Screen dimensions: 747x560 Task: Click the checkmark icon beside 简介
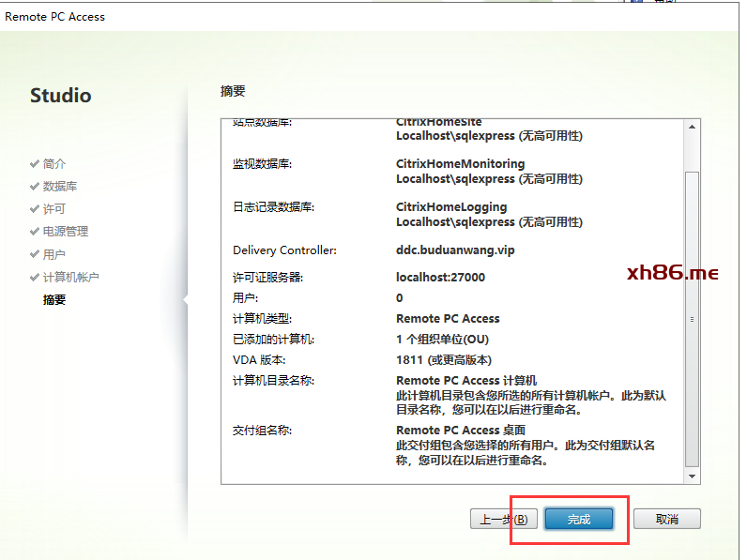(35, 164)
